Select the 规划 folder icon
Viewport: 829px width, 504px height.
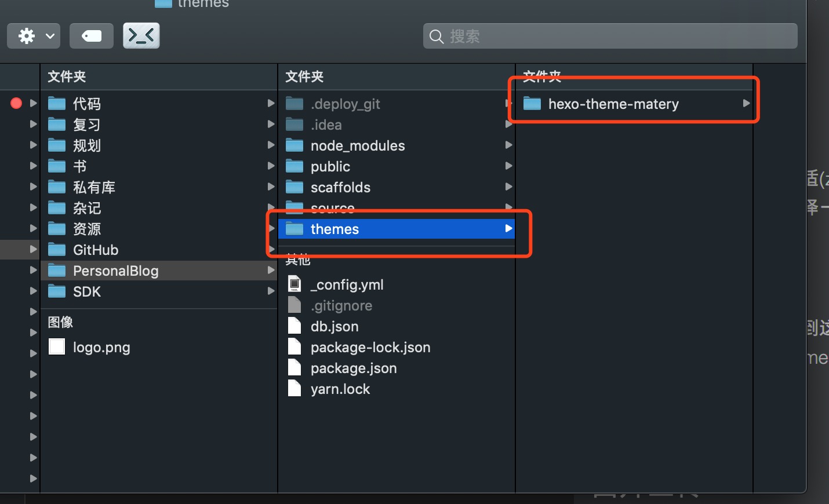[57, 145]
